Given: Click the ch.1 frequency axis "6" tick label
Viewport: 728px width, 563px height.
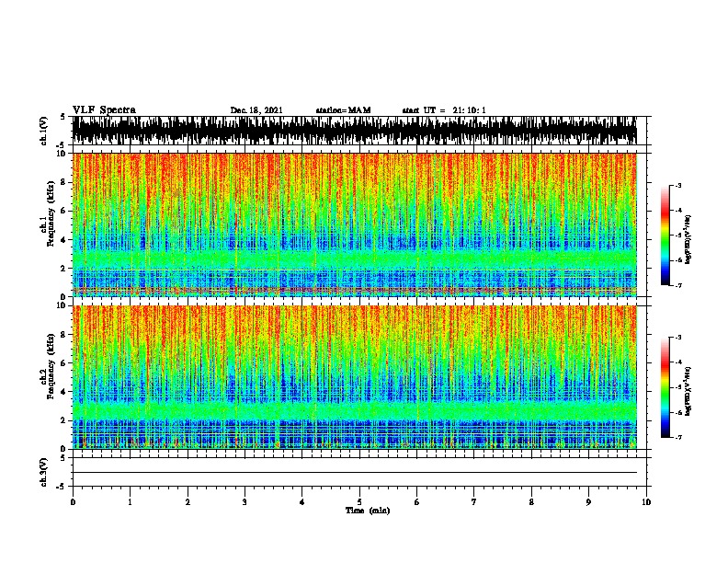Looking at the screenshot, I should (64, 212).
